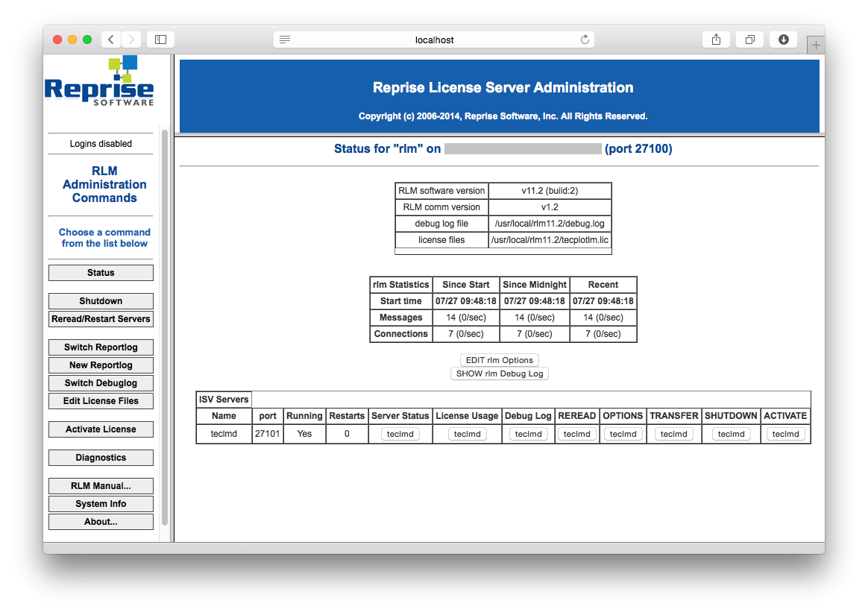The image size is (868, 615).
Task: Click the Running value Yes
Action: tap(304, 434)
